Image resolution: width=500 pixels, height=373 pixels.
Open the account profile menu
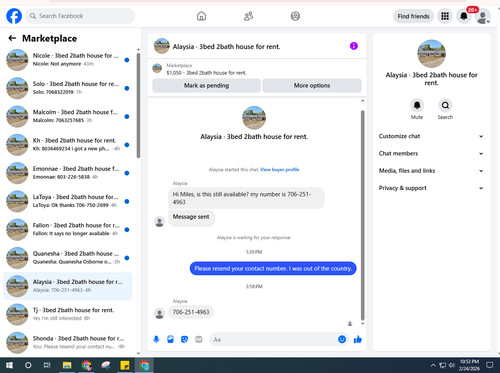pos(483,16)
